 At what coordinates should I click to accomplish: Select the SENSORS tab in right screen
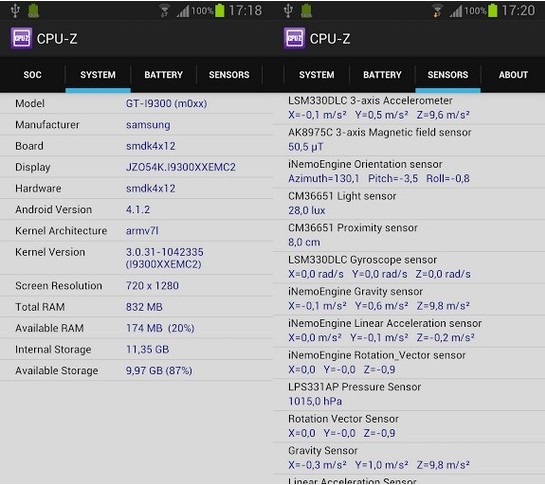448,75
